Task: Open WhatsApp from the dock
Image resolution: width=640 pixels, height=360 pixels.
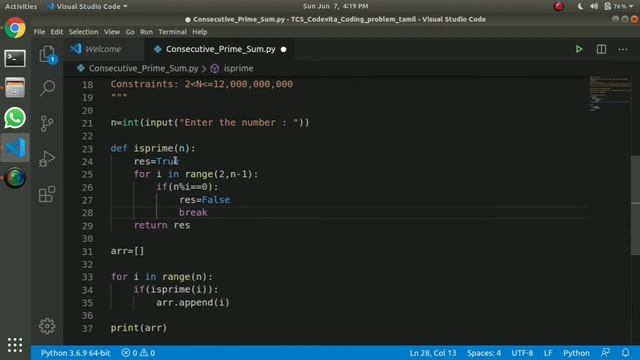Action: [x=15, y=118]
